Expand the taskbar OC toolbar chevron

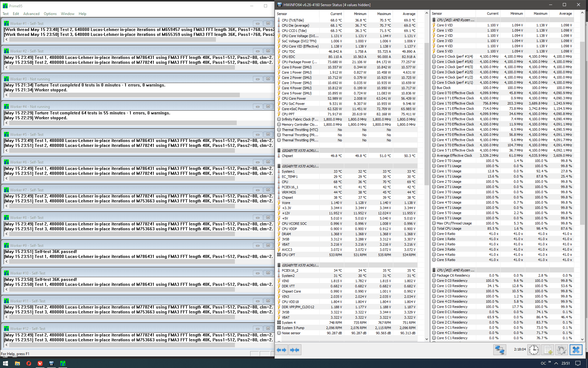click(x=550, y=362)
